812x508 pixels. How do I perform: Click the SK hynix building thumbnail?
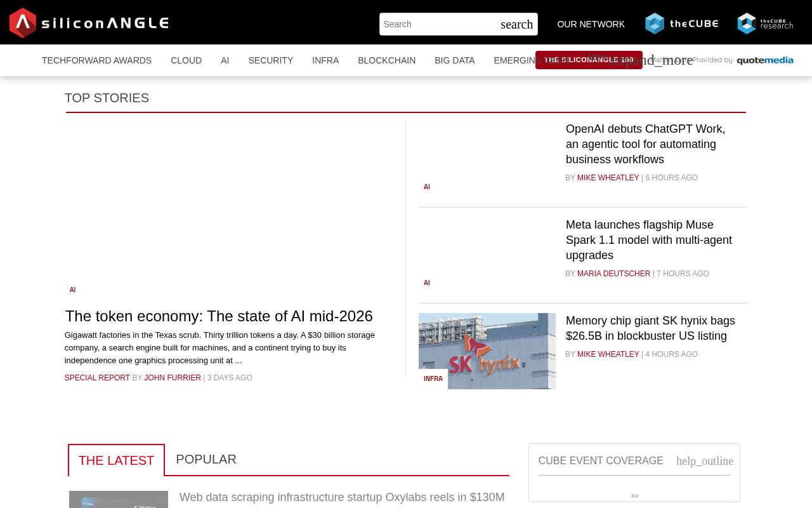click(x=487, y=351)
